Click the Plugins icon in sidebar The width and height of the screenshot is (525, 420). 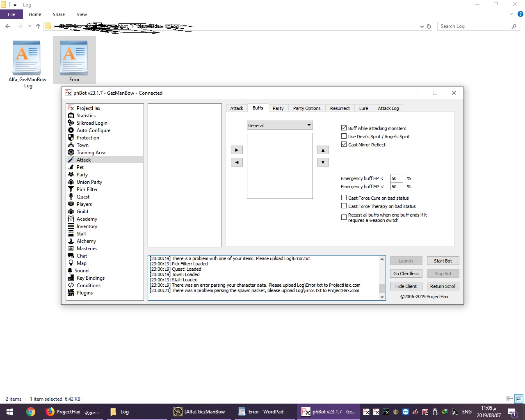click(x=71, y=293)
